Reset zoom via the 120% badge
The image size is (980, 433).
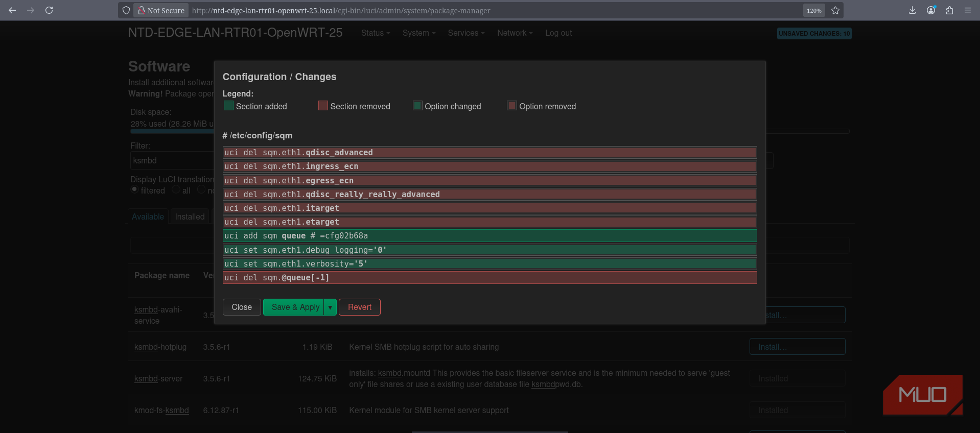coord(814,10)
